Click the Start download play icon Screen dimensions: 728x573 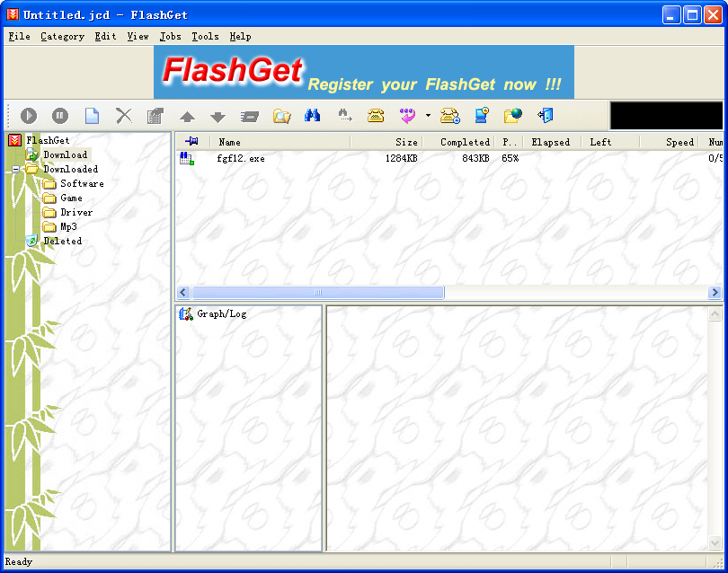pyautogui.click(x=29, y=116)
